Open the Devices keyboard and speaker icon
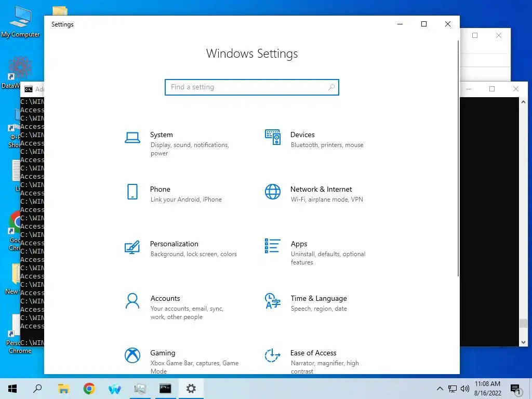 coord(272,137)
